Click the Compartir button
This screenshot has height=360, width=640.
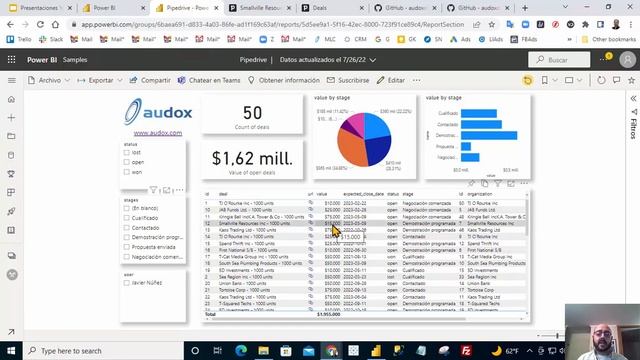150,80
